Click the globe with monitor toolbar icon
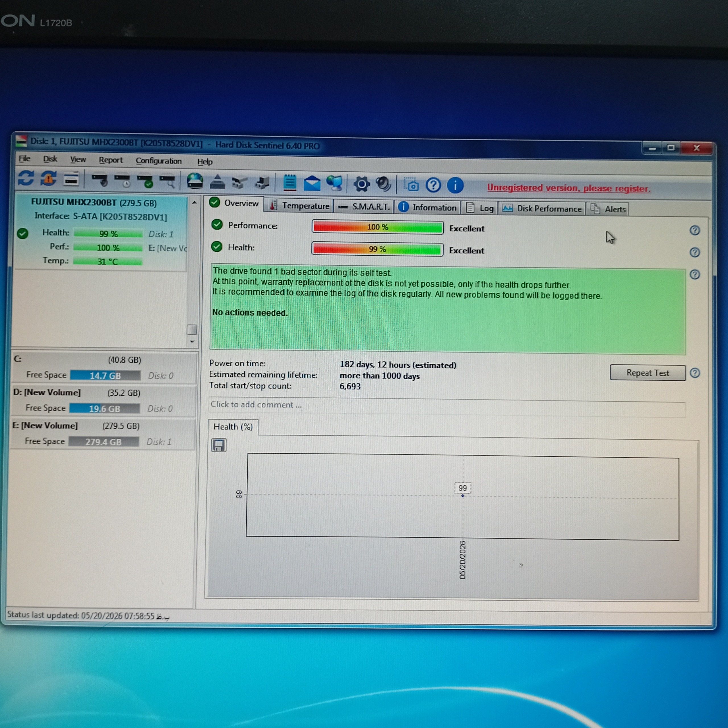728x728 pixels. (x=335, y=184)
